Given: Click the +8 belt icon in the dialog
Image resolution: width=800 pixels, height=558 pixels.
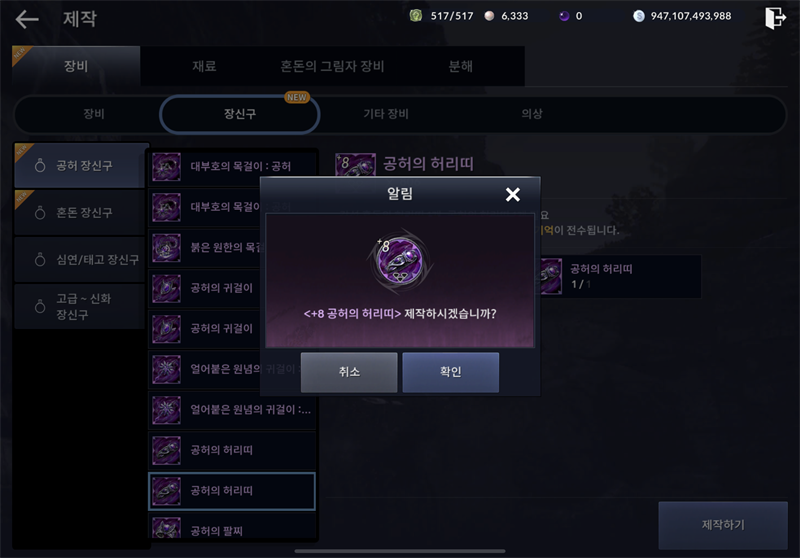Looking at the screenshot, I should tap(399, 261).
